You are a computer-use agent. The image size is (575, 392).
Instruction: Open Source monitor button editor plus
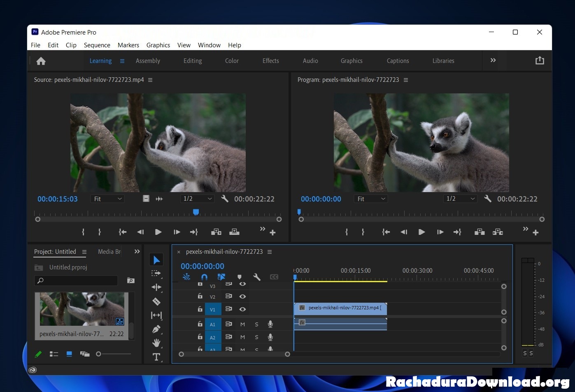(x=272, y=233)
